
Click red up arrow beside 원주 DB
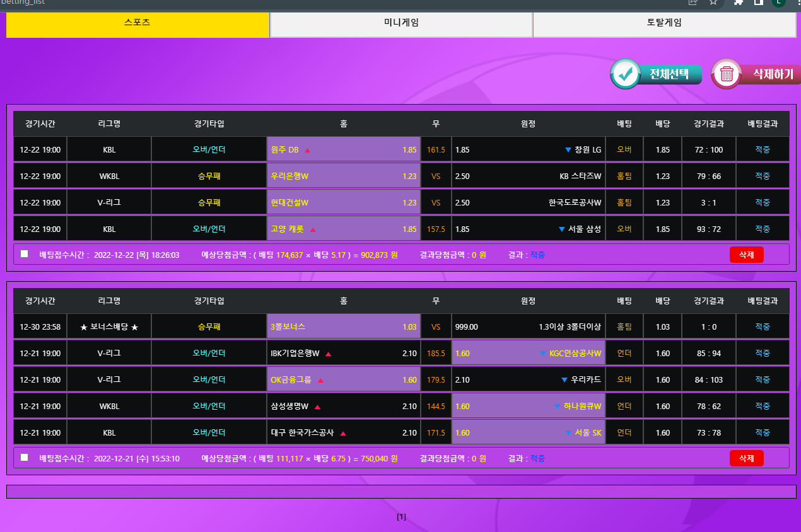[308, 150]
